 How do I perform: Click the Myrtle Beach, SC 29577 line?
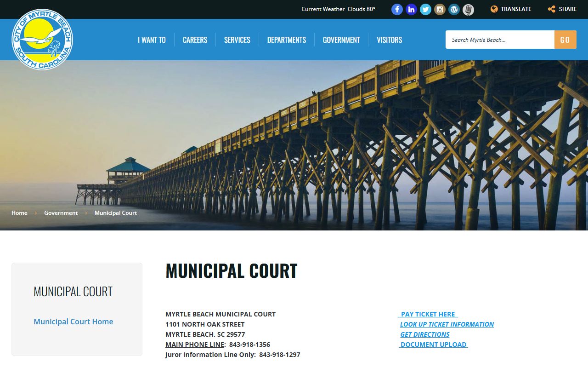[x=205, y=334]
